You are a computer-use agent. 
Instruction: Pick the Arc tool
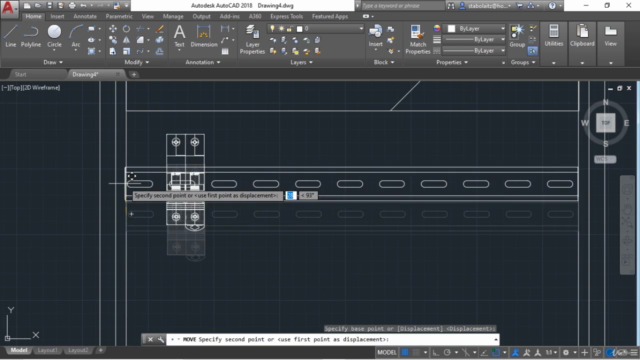76,36
